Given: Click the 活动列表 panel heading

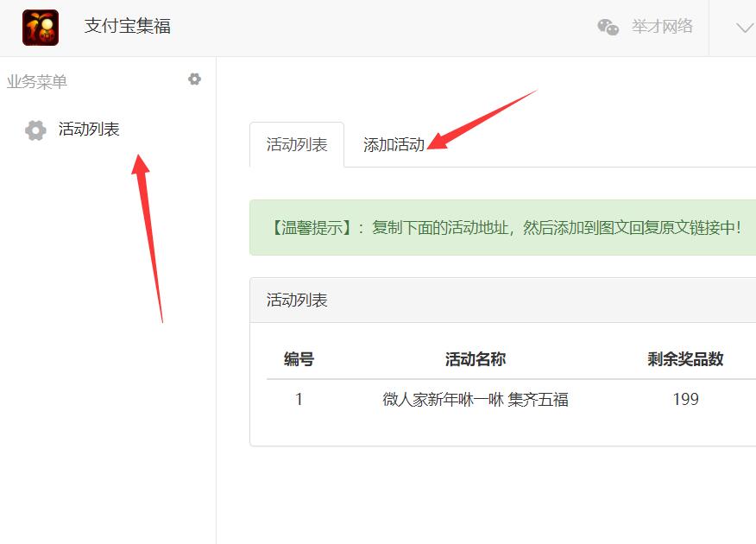Looking at the screenshot, I should [x=297, y=300].
